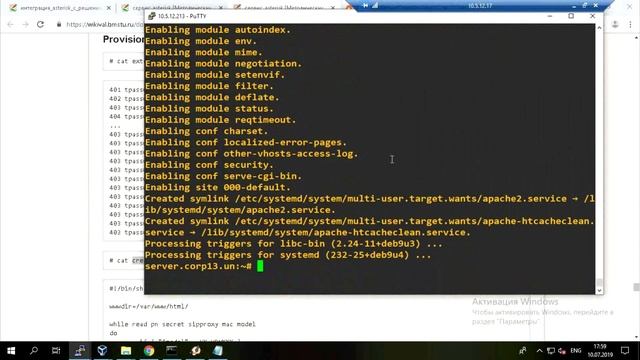The image size is (640, 360).
Task: Show hidden system tray icons
Action: click(539, 351)
